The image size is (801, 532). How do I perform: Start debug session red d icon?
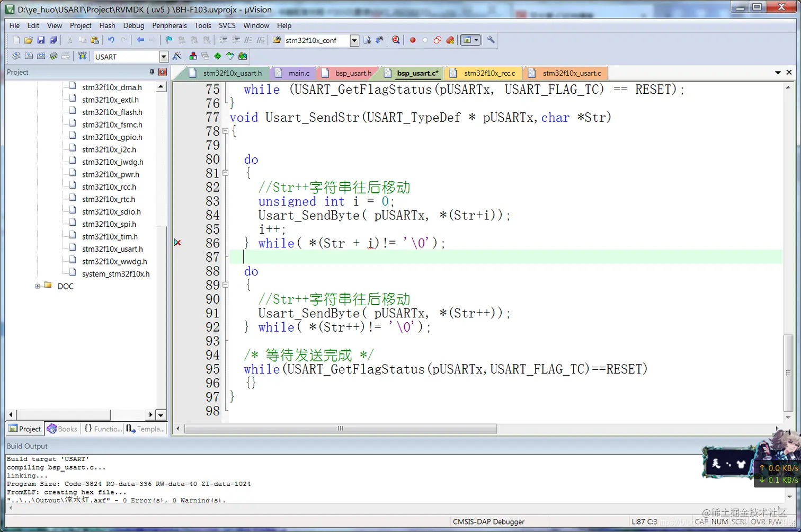pos(396,40)
